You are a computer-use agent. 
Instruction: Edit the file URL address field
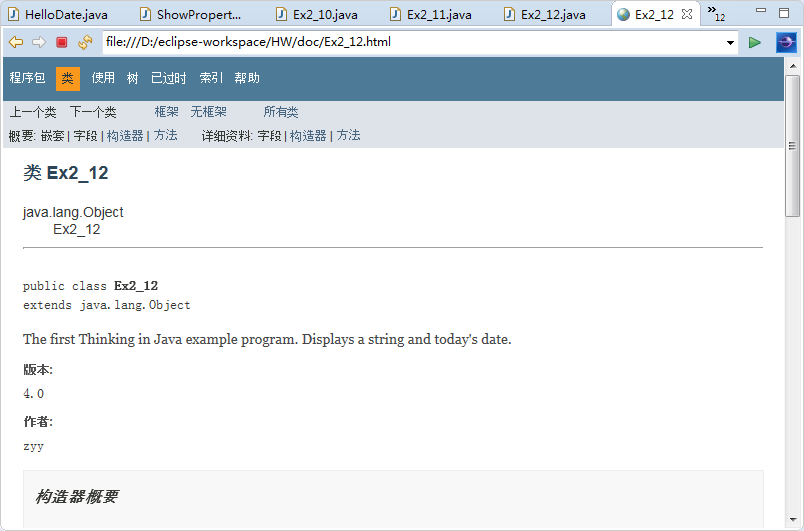(x=413, y=42)
